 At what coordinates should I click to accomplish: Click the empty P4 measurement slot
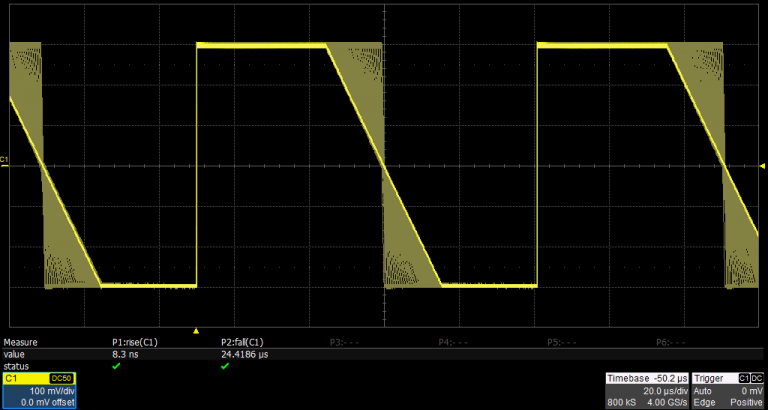tap(453, 342)
